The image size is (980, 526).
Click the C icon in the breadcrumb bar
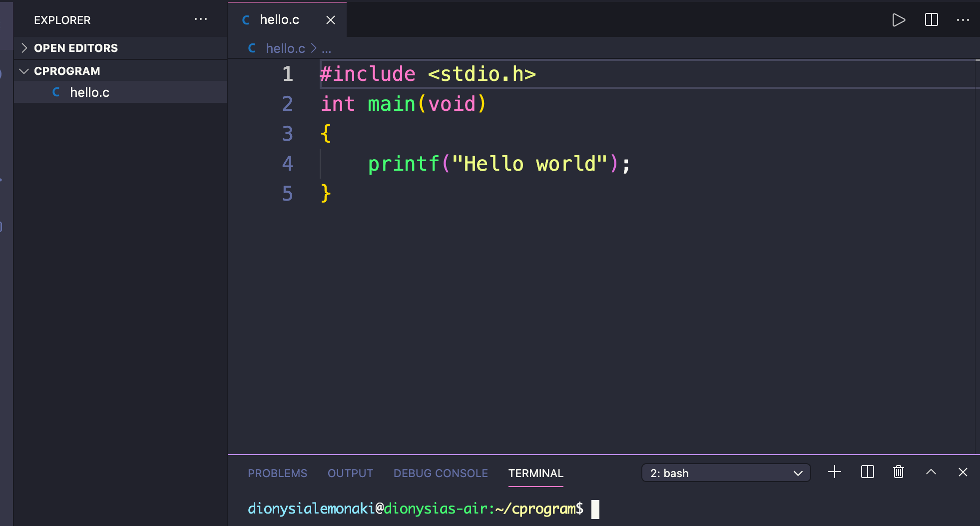click(x=252, y=48)
